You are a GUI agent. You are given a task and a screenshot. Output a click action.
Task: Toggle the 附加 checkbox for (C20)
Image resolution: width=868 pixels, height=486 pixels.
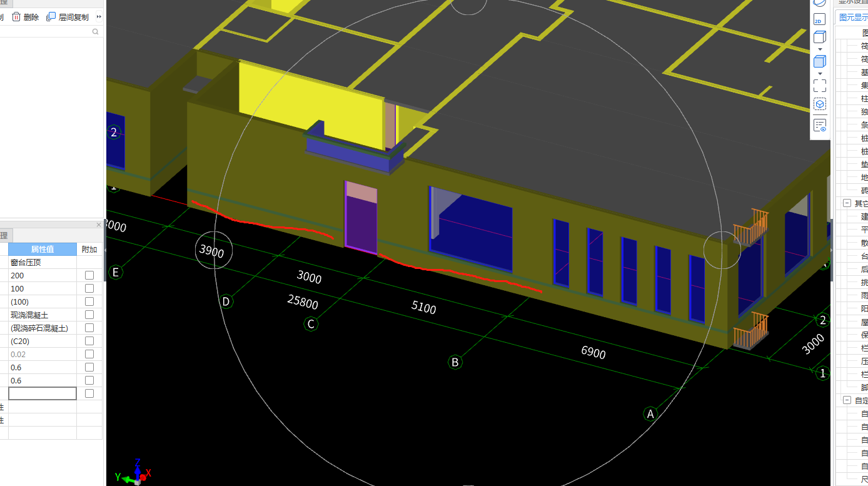(89, 341)
